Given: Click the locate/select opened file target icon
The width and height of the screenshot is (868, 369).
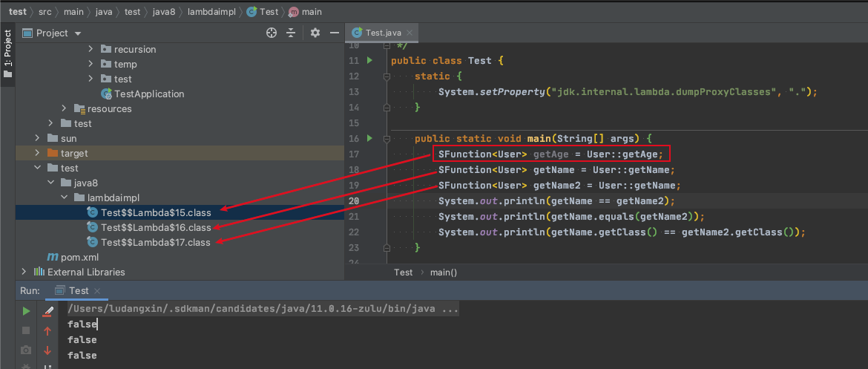Looking at the screenshot, I should click(x=272, y=33).
